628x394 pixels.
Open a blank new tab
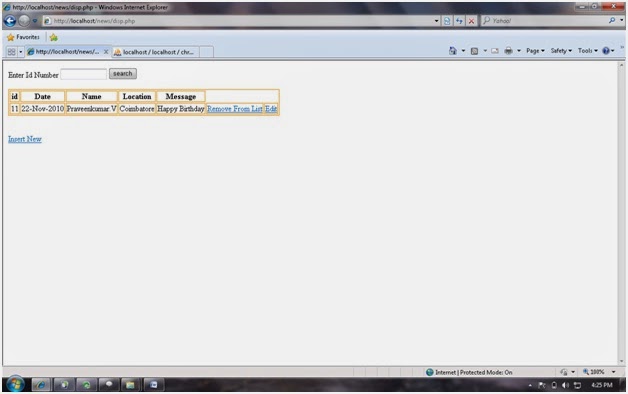tap(206, 52)
